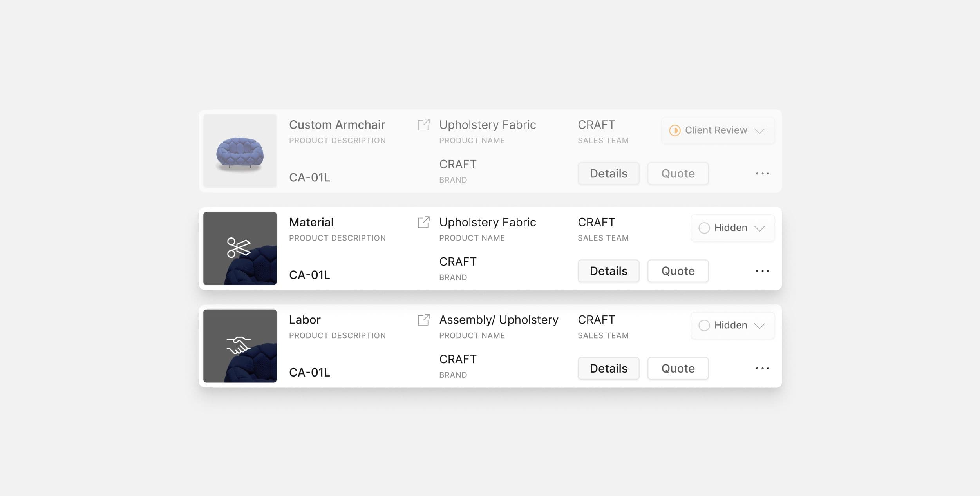Select Quote on Custom Armchair card
Screen dimensions: 980x496
pos(678,173)
